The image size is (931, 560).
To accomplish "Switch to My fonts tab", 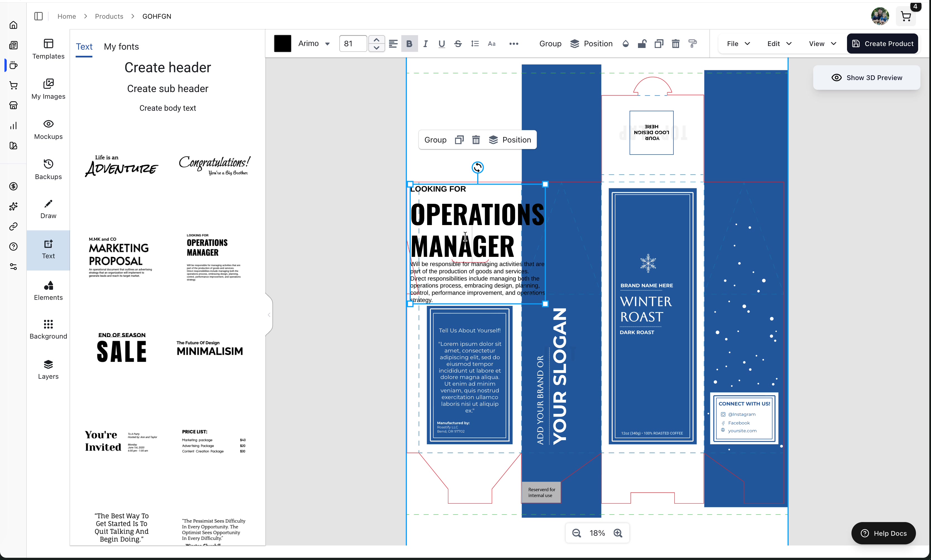I will pos(121,47).
